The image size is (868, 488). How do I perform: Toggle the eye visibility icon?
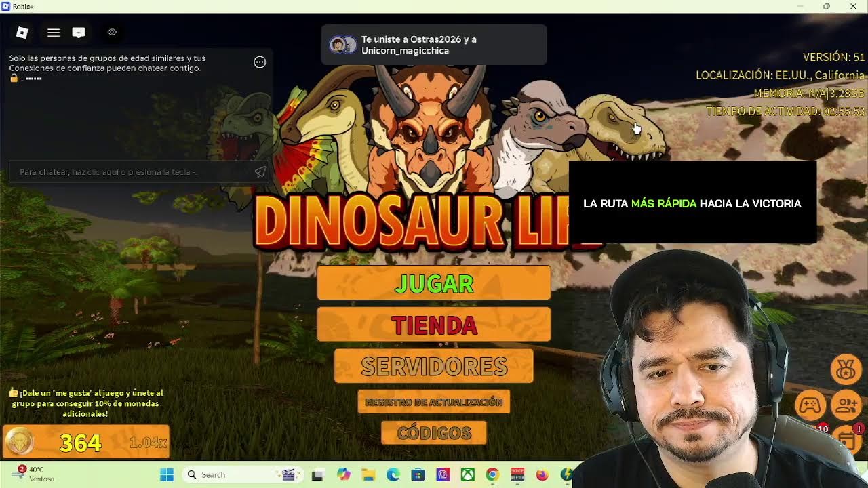[x=112, y=32]
